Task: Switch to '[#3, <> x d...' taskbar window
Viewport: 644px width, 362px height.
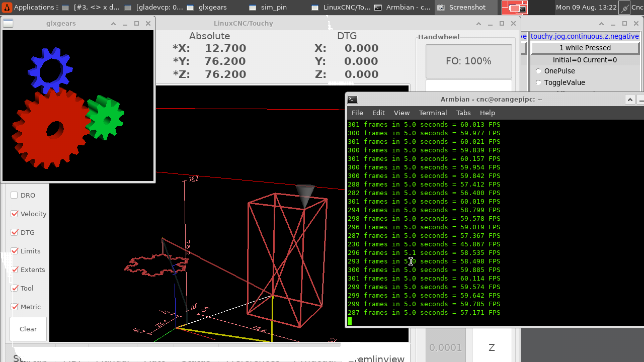Action: [x=92, y=8]
